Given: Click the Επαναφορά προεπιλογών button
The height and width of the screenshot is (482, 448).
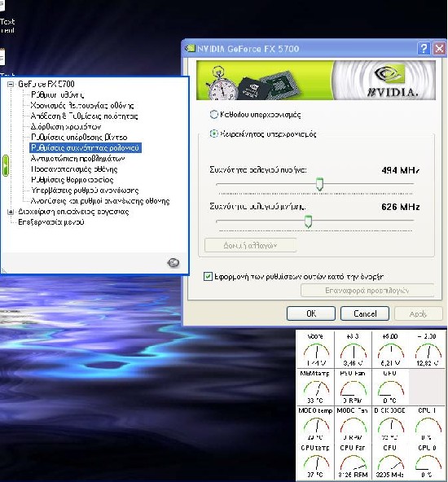Looking at the screenshot, I should pos(367,290).
